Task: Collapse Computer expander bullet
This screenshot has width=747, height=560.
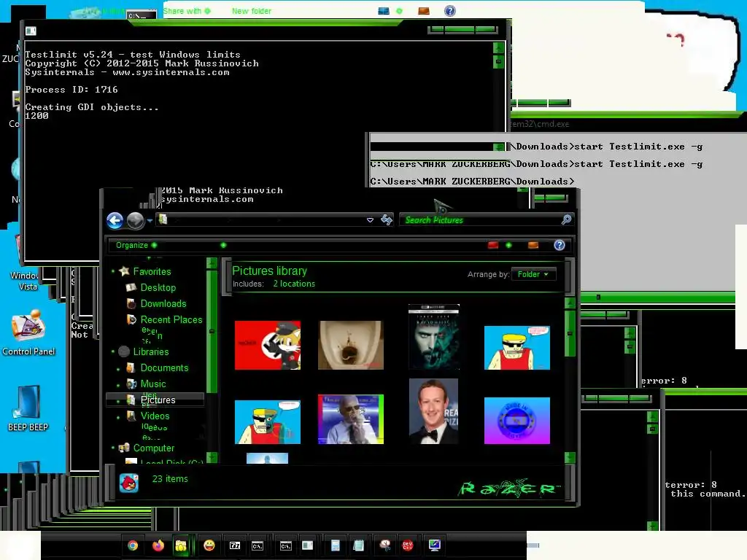Action: (x=113, y=448)
